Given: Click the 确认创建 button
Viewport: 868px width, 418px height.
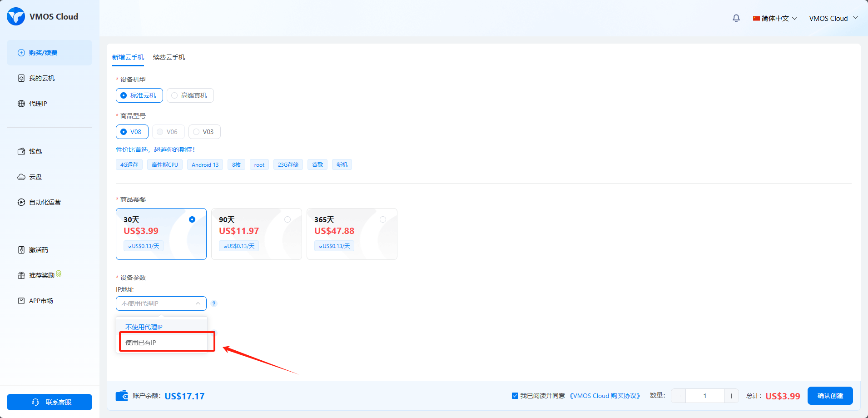Looking at the screenshot, I should click(x=830, y=396).
